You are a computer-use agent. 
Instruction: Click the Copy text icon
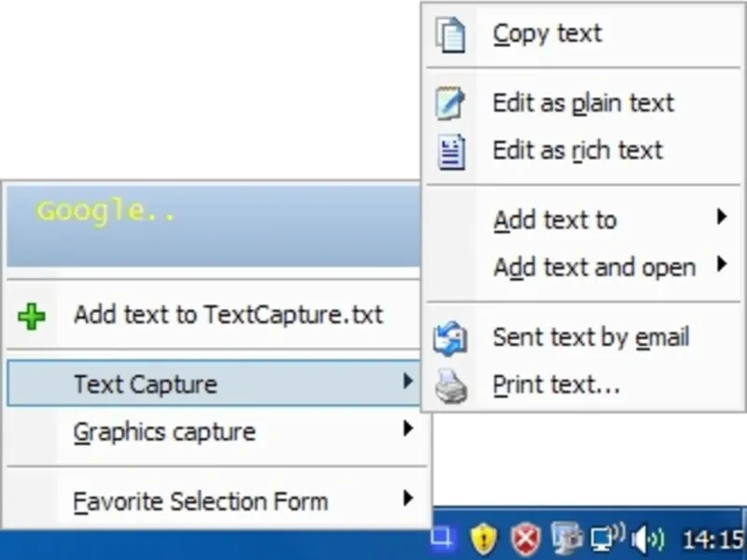(x=450, y=35)
